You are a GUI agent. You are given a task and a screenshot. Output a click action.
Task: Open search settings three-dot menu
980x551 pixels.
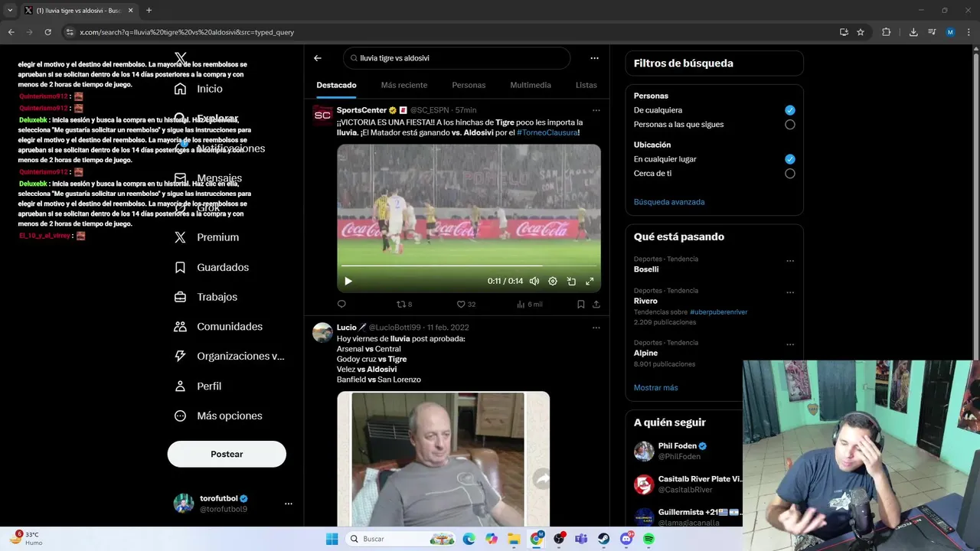pyautogui.click(x=594, y=58)
